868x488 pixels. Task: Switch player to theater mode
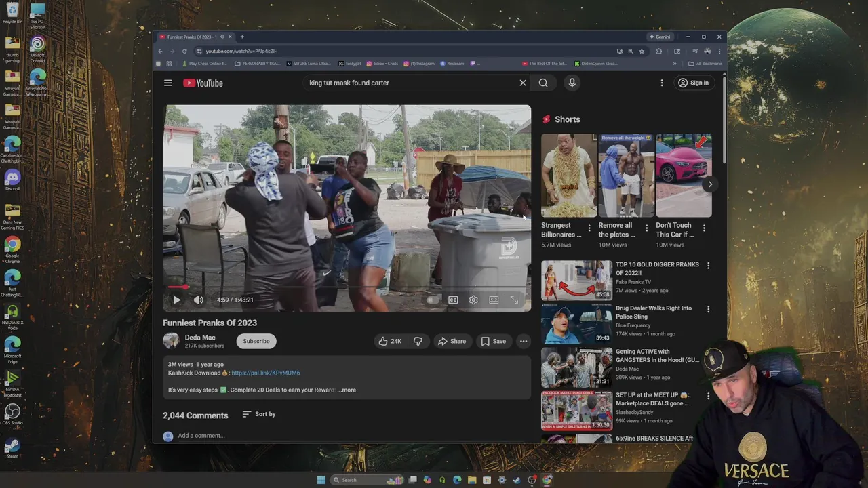[494, 300]
